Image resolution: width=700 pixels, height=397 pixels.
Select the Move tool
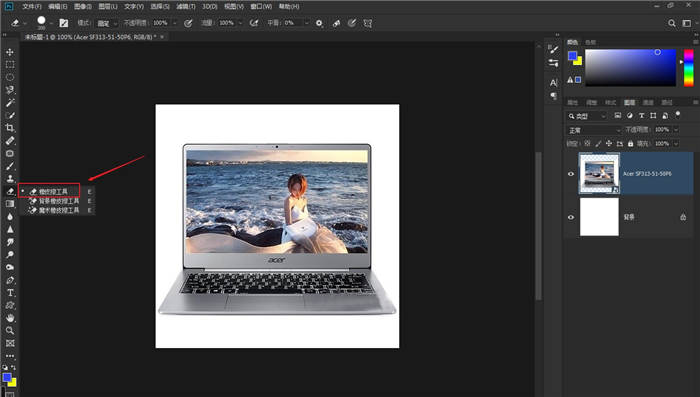(x=10, y=52)
